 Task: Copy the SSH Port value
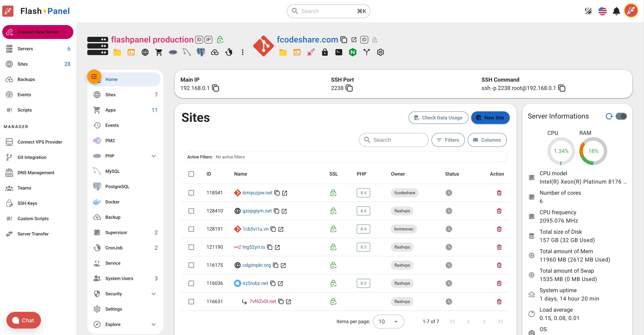[x=349, y=88]
